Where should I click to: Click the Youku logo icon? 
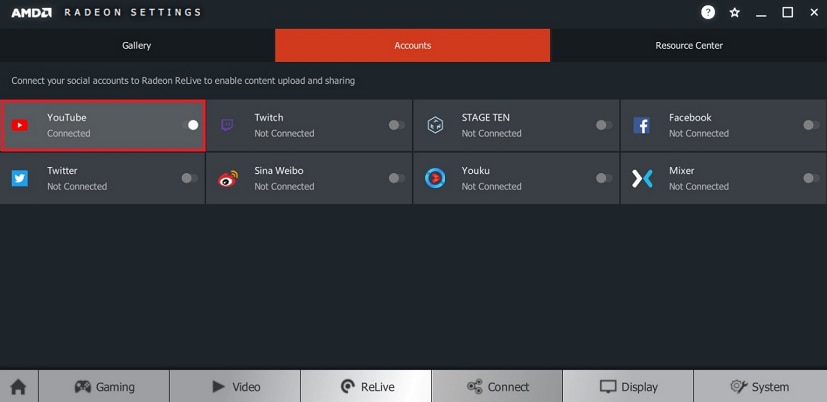pyautogui.click(x=435, y=178)
